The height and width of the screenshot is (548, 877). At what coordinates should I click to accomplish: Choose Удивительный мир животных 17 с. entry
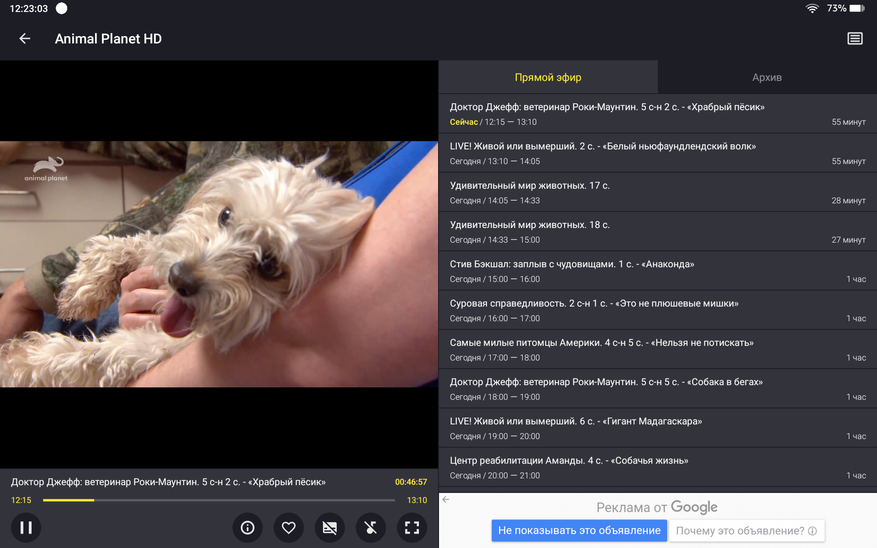(657, 192)
